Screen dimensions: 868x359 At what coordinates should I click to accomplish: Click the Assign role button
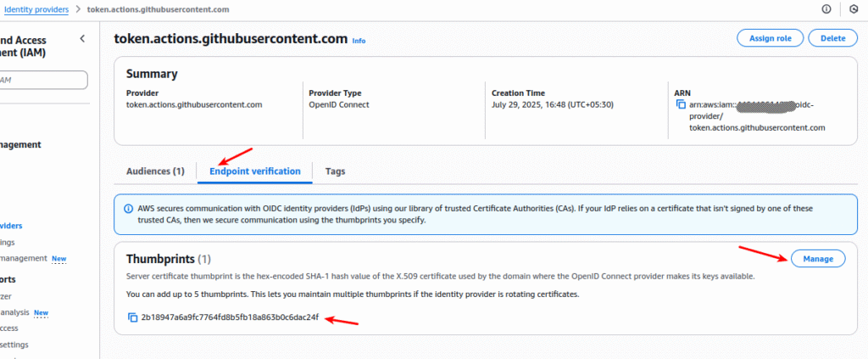(x=770, y=38)
